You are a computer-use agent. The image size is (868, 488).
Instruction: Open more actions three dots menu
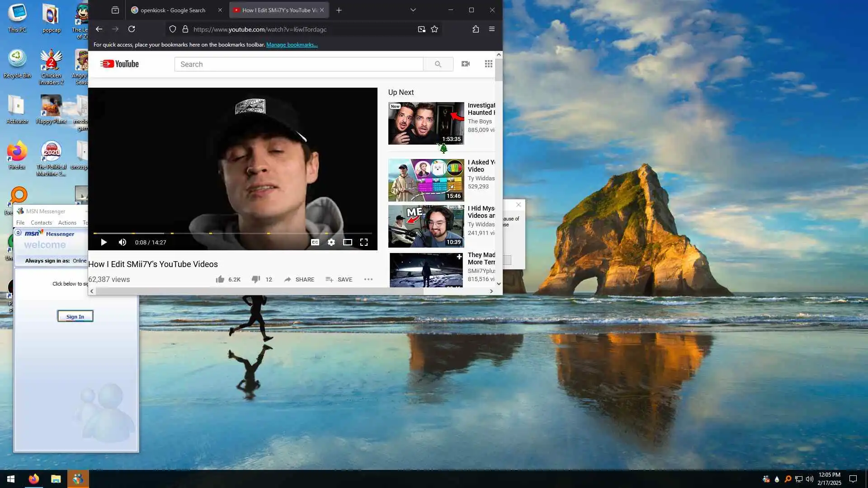[368, 279]
